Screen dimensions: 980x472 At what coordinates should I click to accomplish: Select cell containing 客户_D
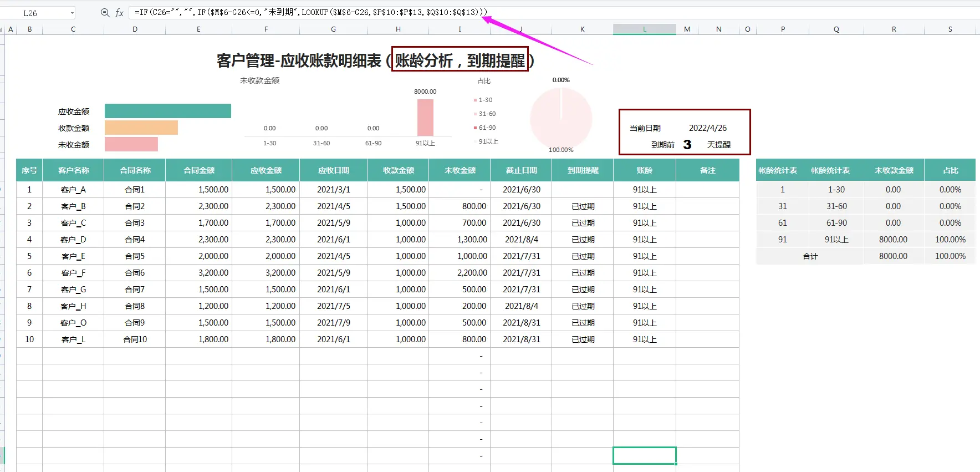tap(73, 240)
